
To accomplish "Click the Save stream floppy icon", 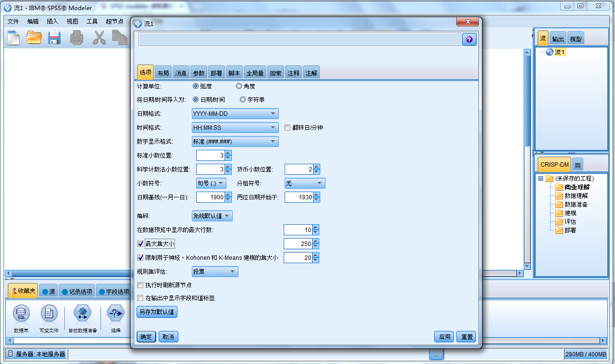I will point(54,37).
